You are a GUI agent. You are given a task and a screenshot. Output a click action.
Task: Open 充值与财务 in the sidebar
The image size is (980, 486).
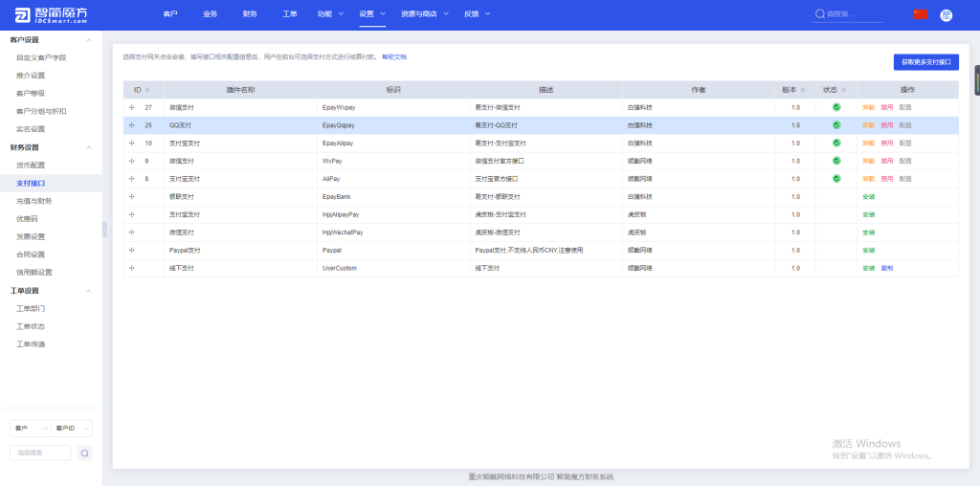33,201
